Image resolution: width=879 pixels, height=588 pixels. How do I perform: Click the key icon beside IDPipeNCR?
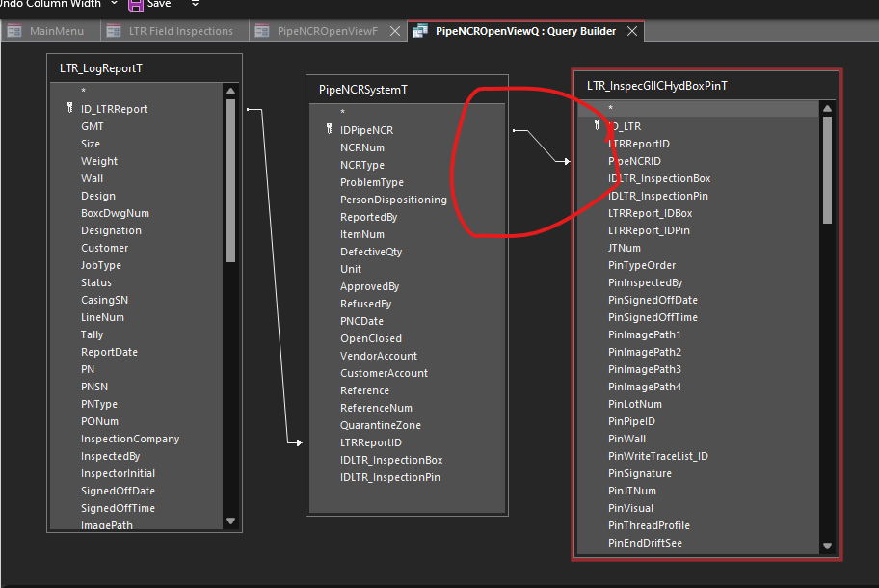coord(330,130)
